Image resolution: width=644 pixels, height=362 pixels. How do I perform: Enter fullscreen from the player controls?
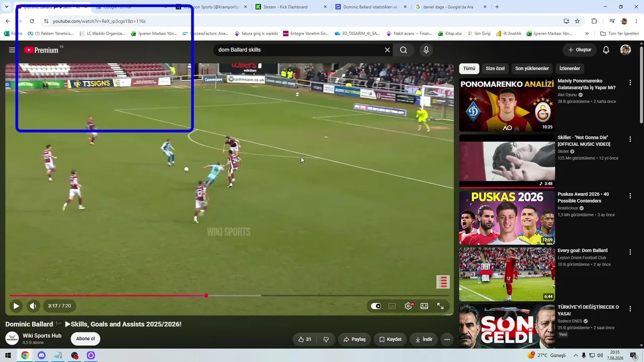point(440,306)
